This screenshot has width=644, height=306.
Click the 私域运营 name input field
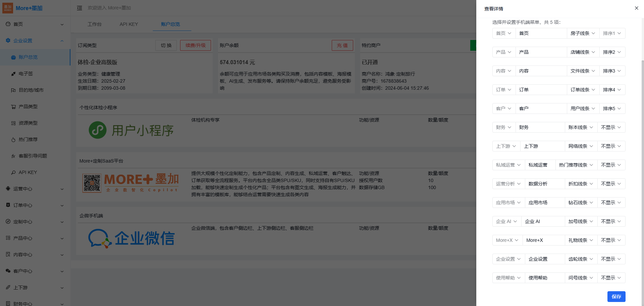tap(540, 165)
